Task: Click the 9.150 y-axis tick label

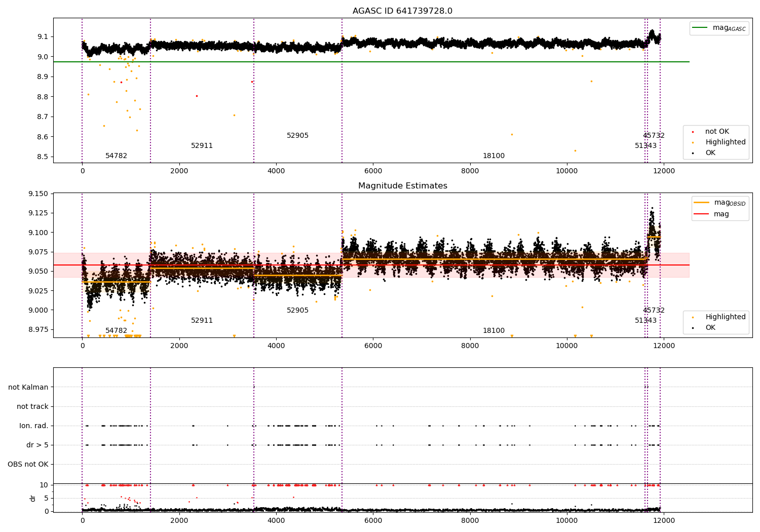Action: 39,194
